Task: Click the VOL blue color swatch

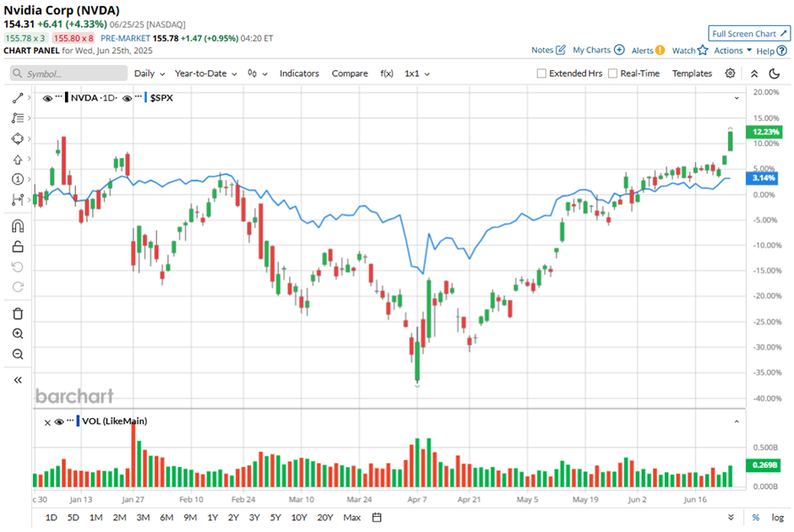Action: click(78, 421)
